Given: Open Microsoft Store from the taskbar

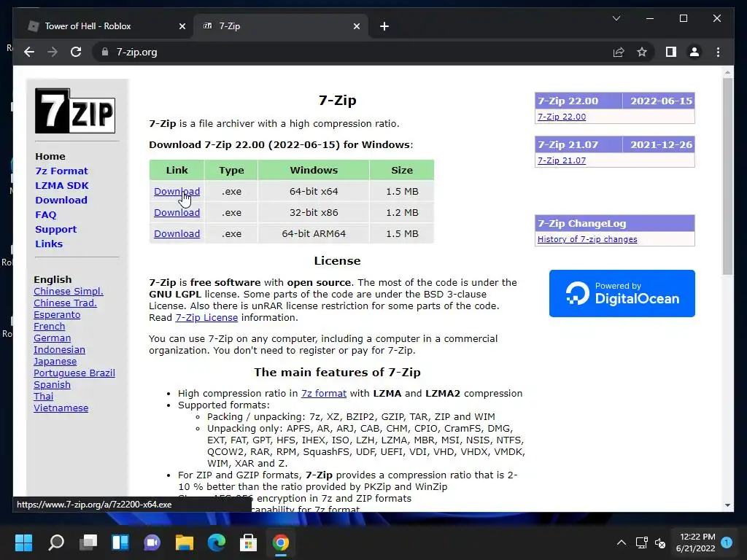Looking at the screenshot, I should pos(248,542).
